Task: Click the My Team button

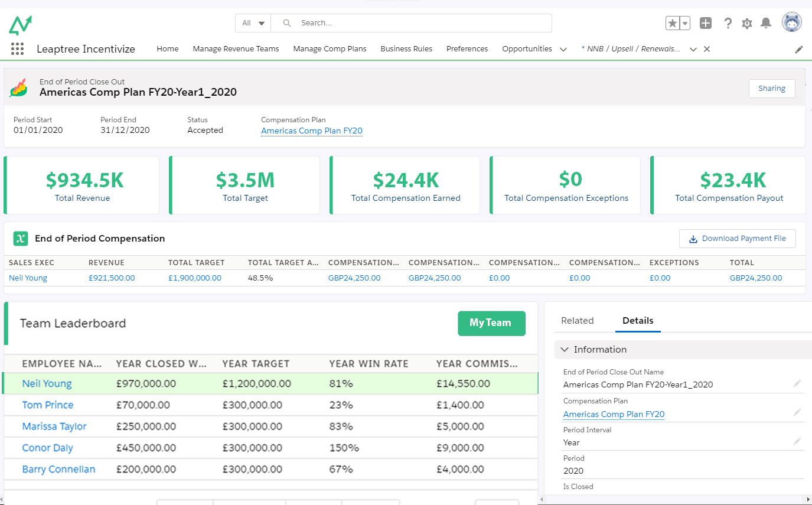Action: tap(491, 323)
